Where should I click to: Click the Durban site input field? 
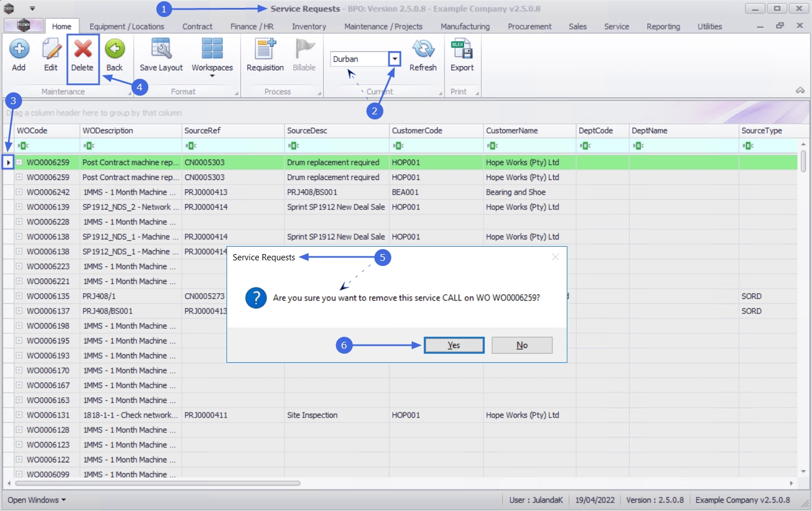click(360, 59)
